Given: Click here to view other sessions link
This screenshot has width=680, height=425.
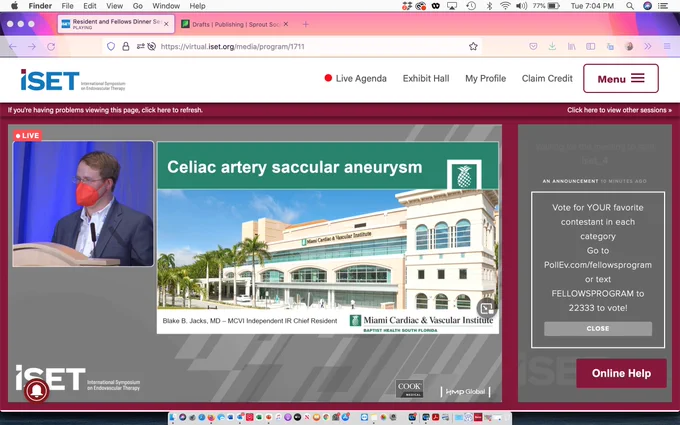Looking at the screenshot, I should (619, 110).
